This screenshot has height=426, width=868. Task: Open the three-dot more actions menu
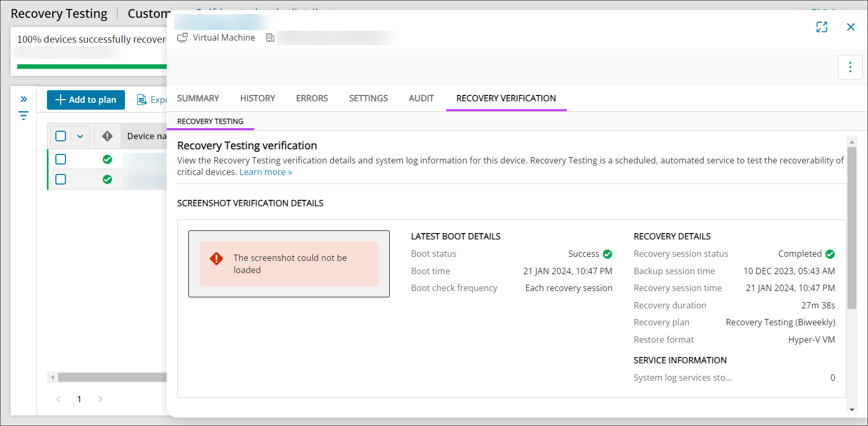click(x=850, y=67)
